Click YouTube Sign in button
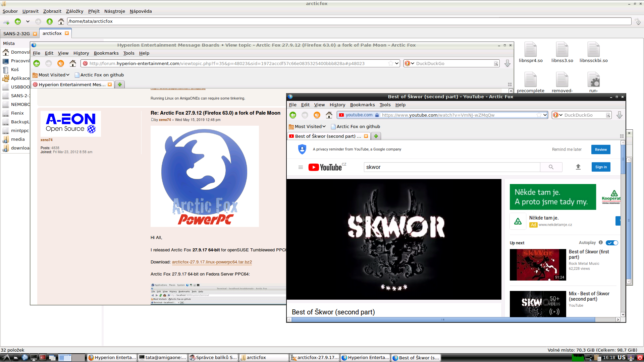Screen dimensions: 644x362 (601, 167)
